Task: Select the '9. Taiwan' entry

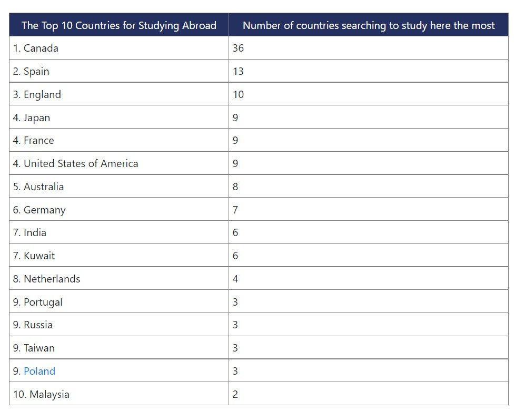Action: tap(119, 348)
